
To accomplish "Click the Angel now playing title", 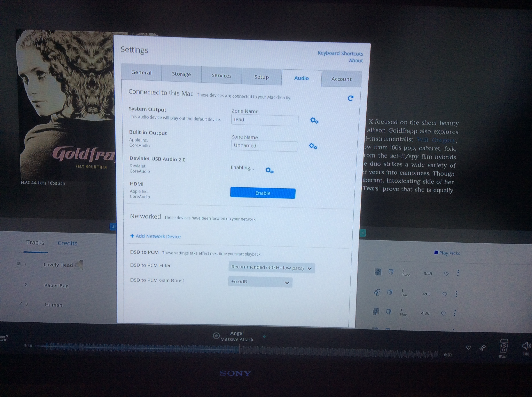I will point(237,333).
